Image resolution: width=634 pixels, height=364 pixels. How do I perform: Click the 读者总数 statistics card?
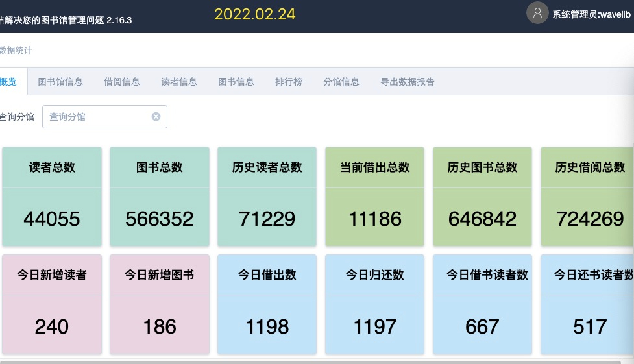click(52, 197)
